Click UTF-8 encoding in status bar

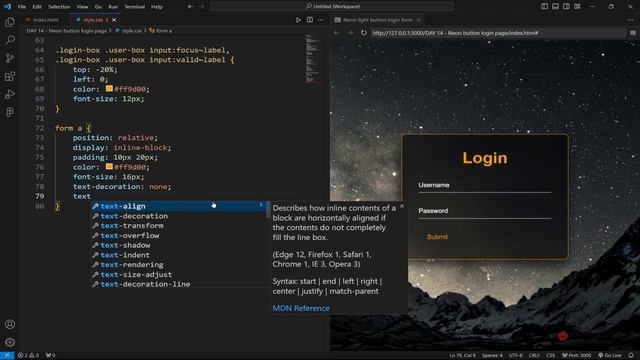coord(516,356)
